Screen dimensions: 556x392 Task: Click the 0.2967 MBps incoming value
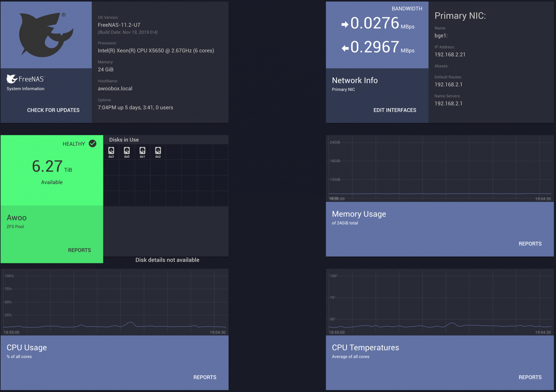point(382,47)
